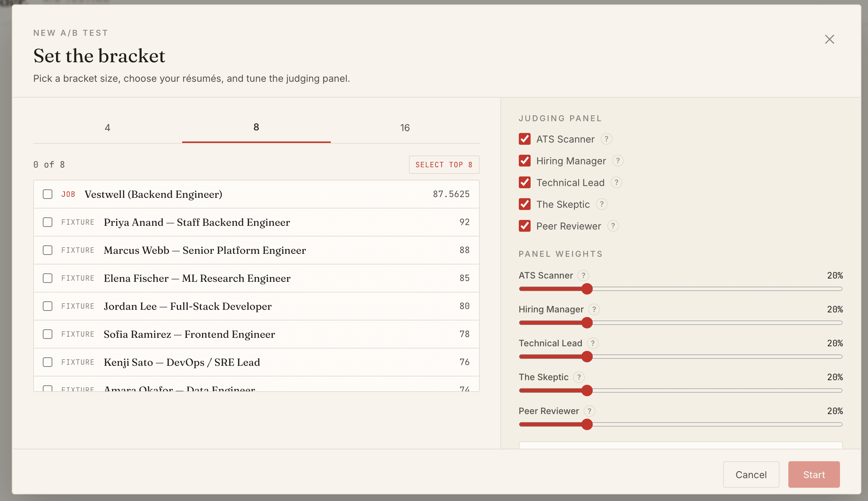868x501 pixels.
Task: Open help icon beside Technical Lead checkbox
Action: click(616, 183)
